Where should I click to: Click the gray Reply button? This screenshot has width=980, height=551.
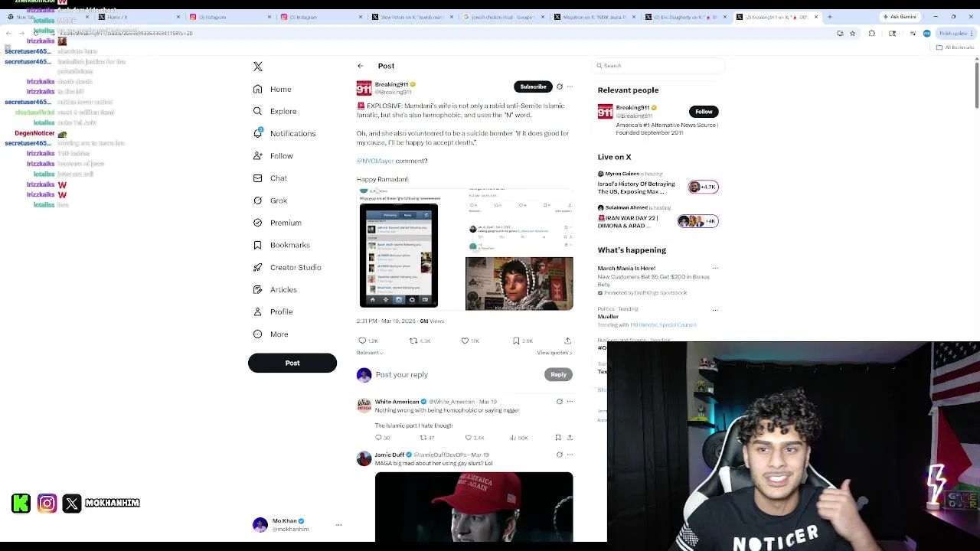click(558, 374)
